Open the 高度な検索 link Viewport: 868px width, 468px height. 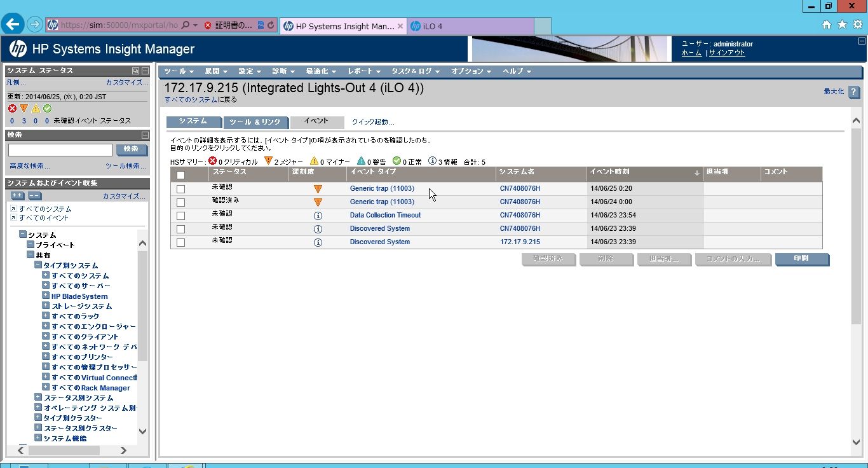[x=29, y=166]
